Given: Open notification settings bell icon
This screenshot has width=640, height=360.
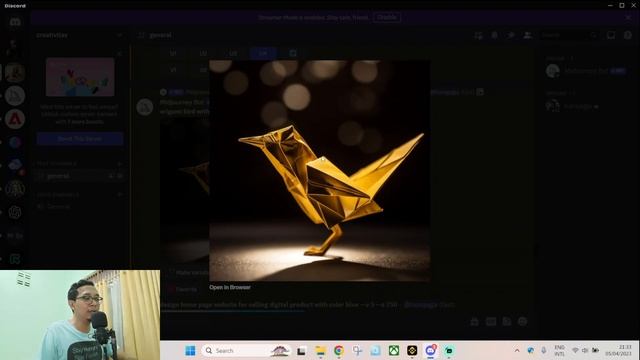Looking at the screenshot, I should point(494,36).
